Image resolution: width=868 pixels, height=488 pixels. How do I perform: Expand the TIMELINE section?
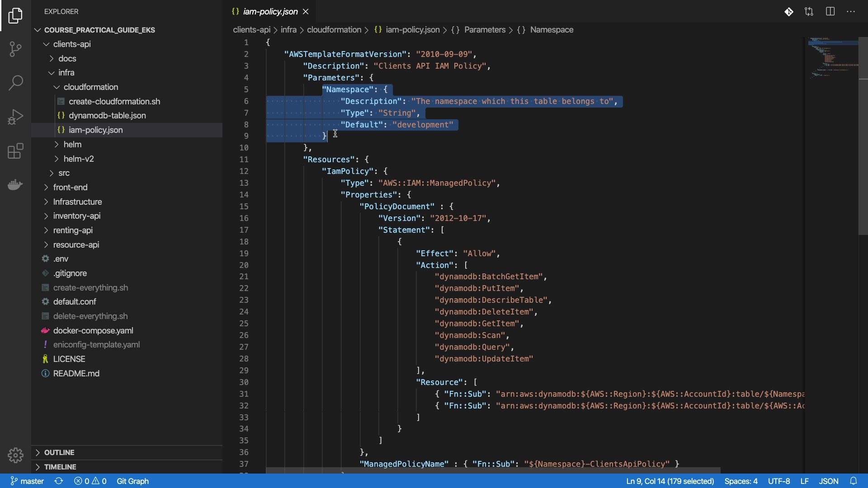pyautogui.click(x=60, y=467)
